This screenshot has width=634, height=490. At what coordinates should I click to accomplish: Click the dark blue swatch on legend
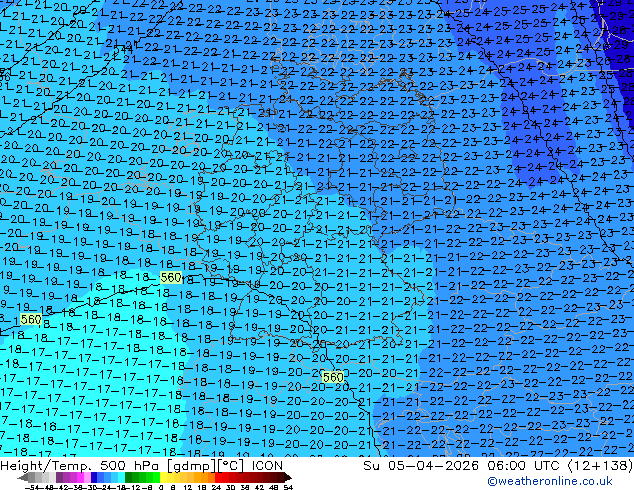pos(94,477)
